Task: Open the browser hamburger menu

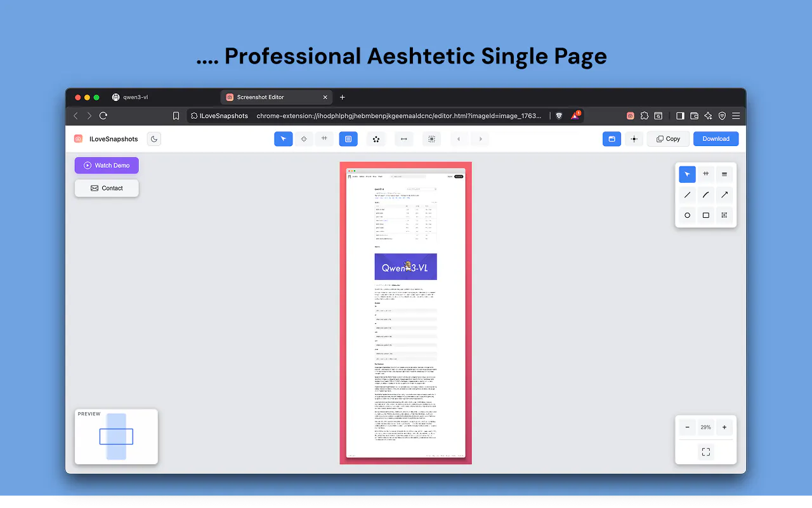Action: [736, 116]
